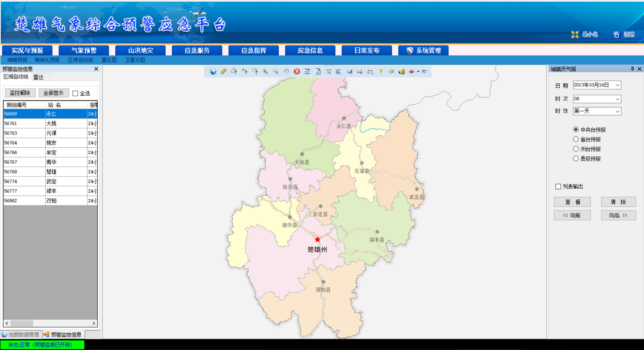Image resolution: width=644 pixels, height=350 pixels.
Task: Activate the zoom in magnifier tool
Action: click(x=265, y=71)
